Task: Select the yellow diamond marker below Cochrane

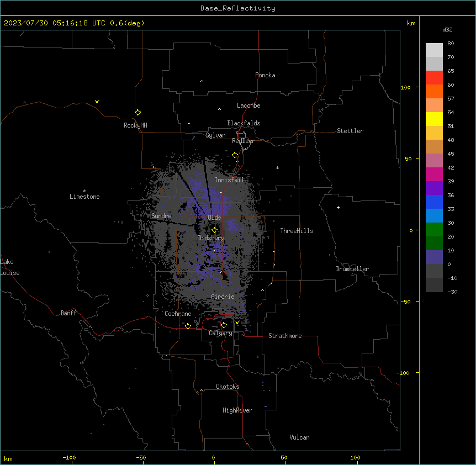Action: pos(188,326)
